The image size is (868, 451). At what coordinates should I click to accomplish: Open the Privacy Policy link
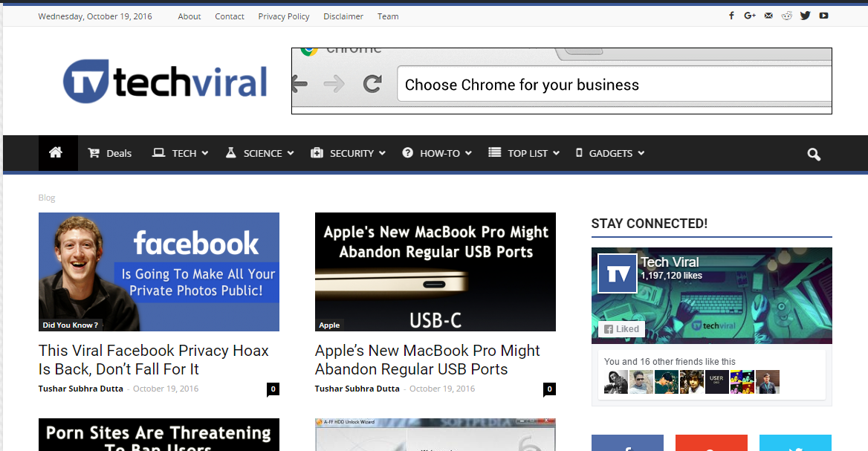[284, 16]
